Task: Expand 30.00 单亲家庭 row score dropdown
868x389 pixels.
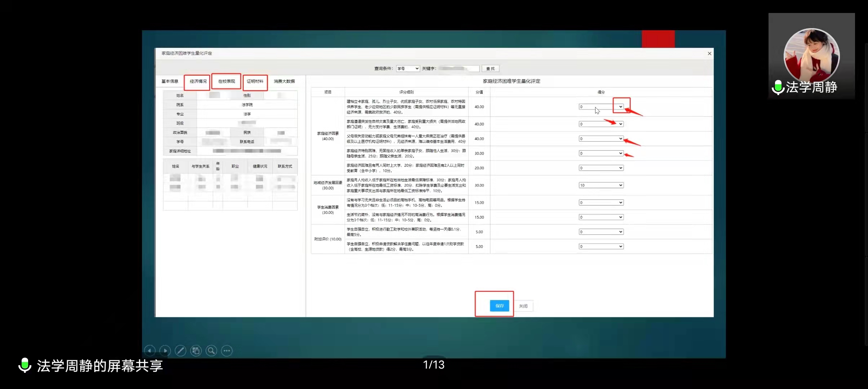Action: point(601,153)
